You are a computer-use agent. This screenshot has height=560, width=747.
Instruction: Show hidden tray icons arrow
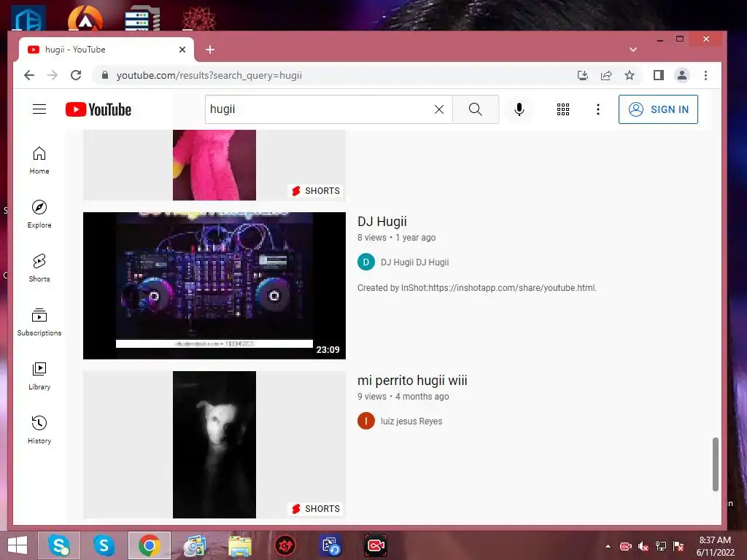[608, 546]
